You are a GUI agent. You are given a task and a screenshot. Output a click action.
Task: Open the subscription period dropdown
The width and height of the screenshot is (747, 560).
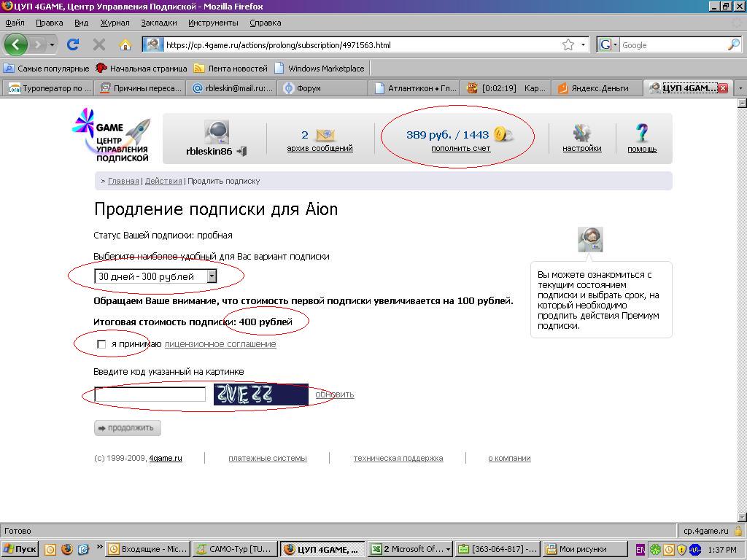point(212,276)
